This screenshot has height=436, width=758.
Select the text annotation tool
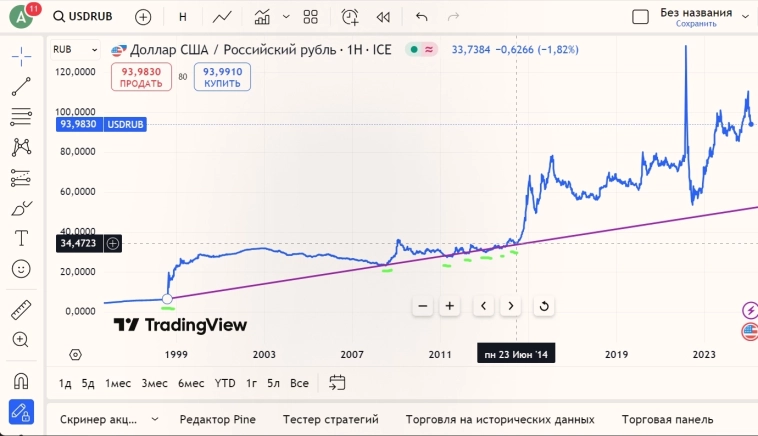tap(21, 238)
